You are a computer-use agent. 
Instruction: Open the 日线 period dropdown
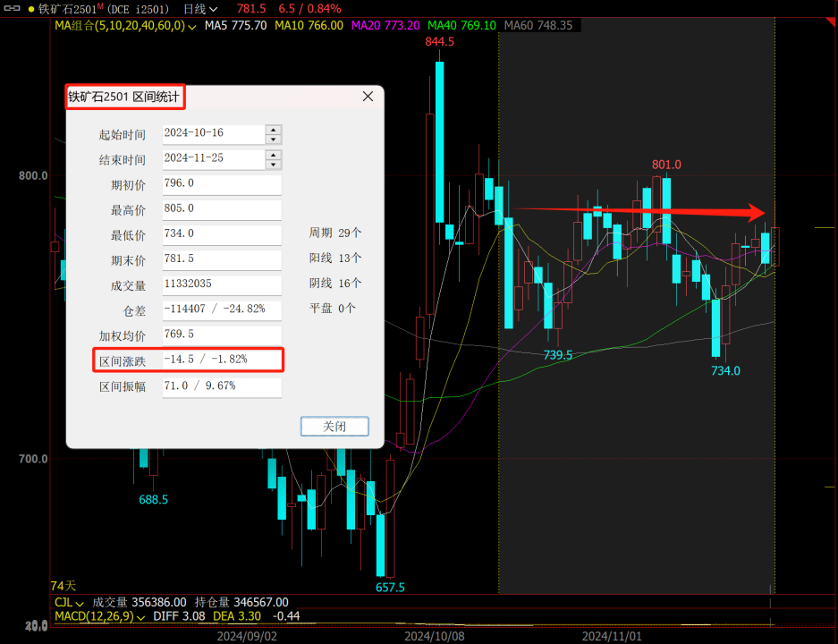(x=200, y=9)
